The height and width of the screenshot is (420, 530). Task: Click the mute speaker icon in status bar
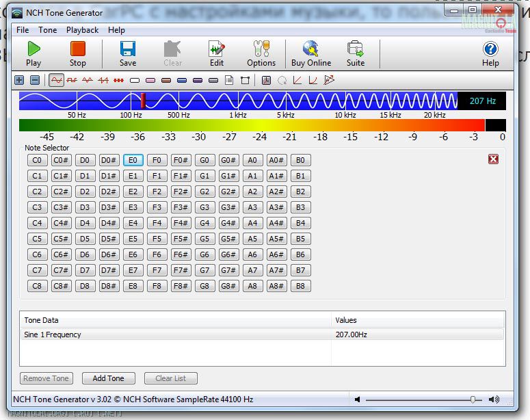coord(357,399)
